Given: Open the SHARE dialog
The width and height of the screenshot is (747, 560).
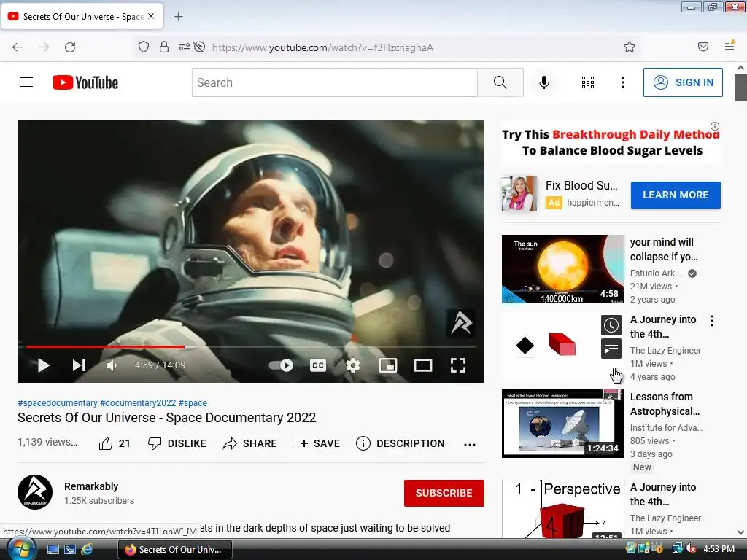Looking at the screenshot, I should (x=249, y=443).
